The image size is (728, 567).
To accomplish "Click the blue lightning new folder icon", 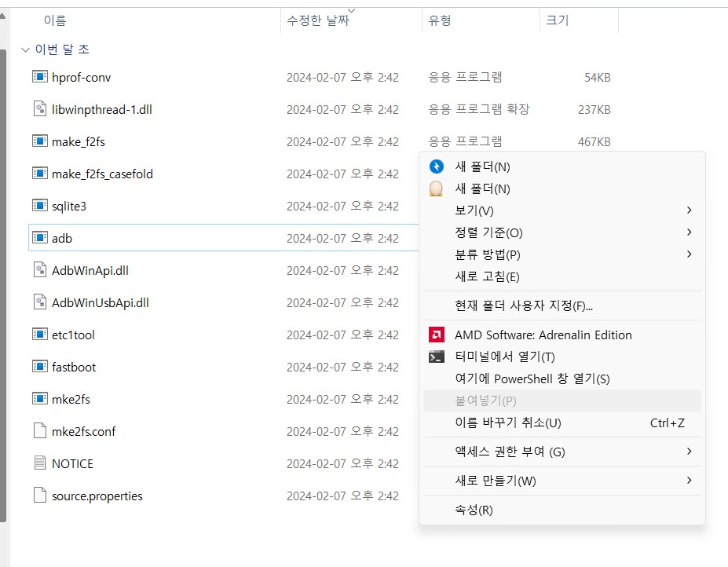I will 437,166.
